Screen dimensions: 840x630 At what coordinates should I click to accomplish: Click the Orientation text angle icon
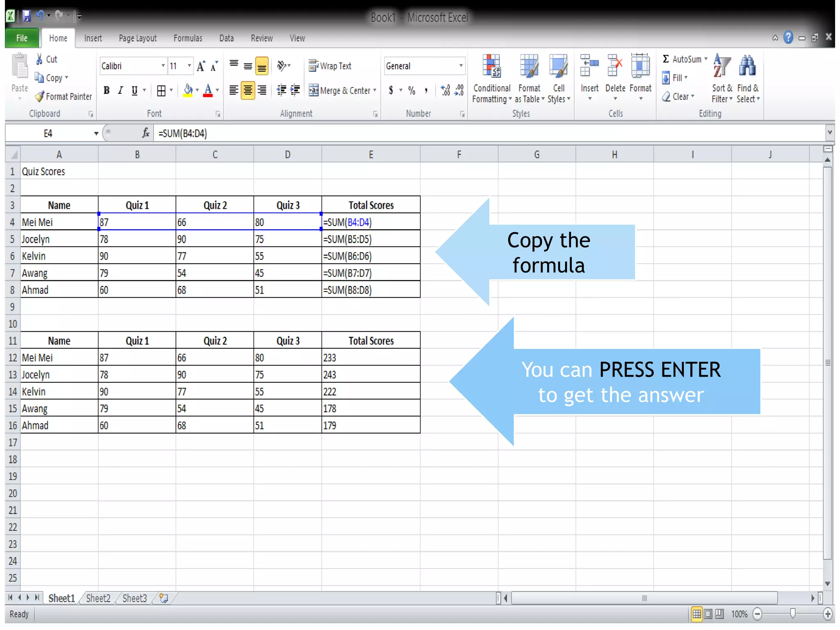282,66
